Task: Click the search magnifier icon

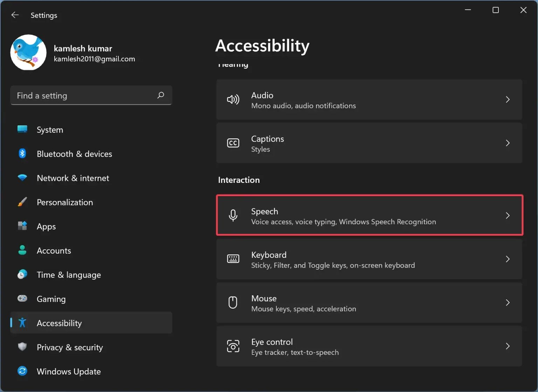Action: [161, 95]
